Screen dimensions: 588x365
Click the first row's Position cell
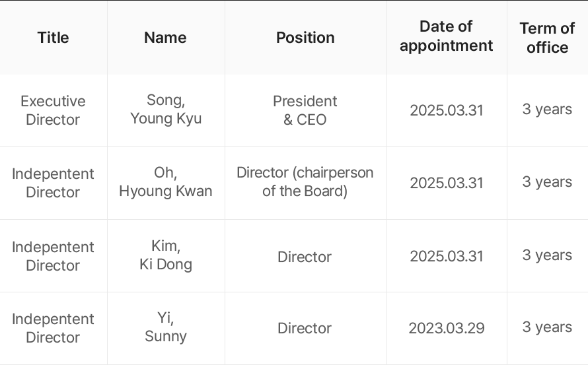[x=305, y=110]
